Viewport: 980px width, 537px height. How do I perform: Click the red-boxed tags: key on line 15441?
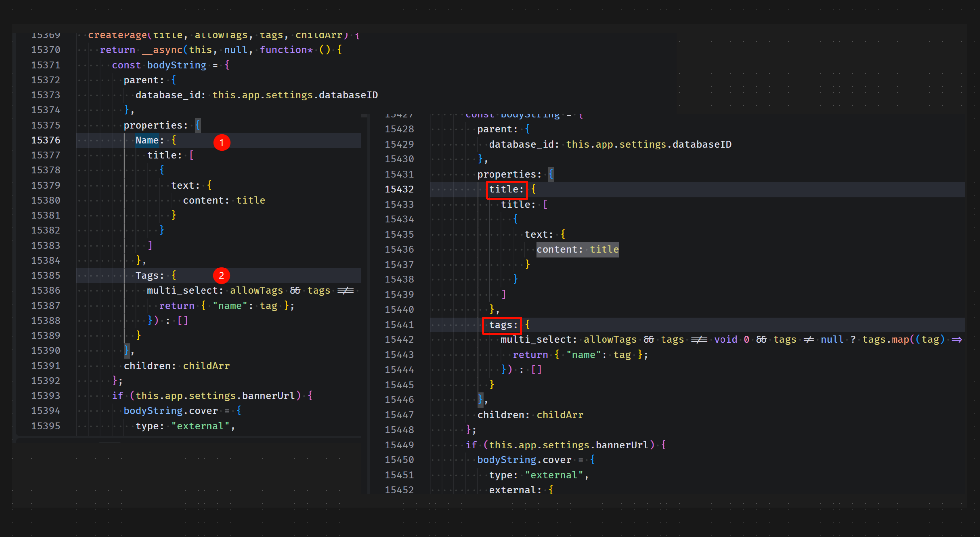pos(502,325)
